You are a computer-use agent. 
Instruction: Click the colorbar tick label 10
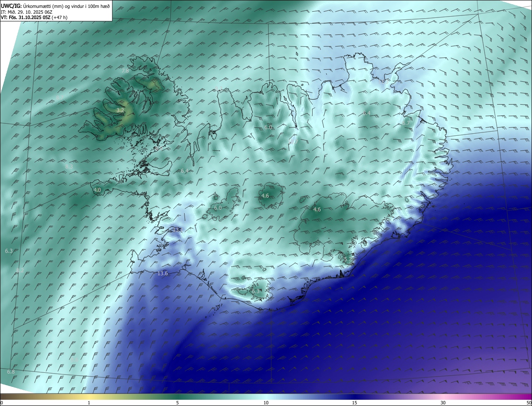[x=266, y=403]
